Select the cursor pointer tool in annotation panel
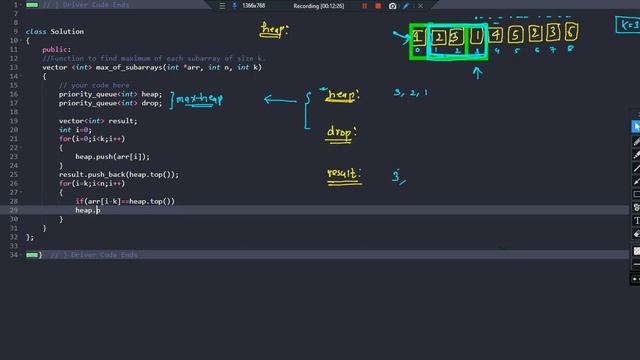 636,127
